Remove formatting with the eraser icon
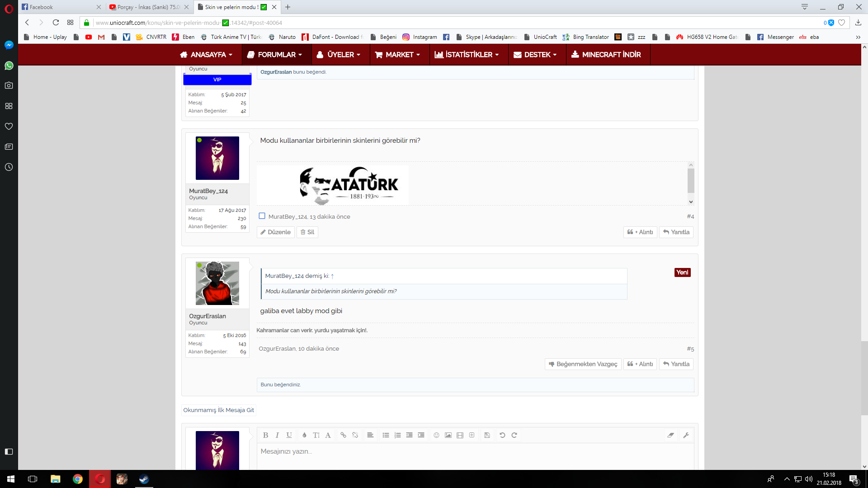This screenshot has height=488, width=868. tap(670, 435)
